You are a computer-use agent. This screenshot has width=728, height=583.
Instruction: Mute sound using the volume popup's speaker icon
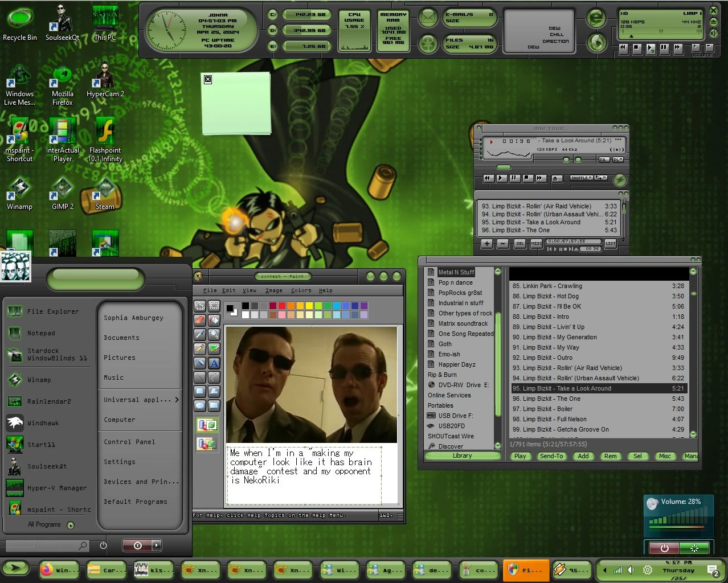pos(652,504)
